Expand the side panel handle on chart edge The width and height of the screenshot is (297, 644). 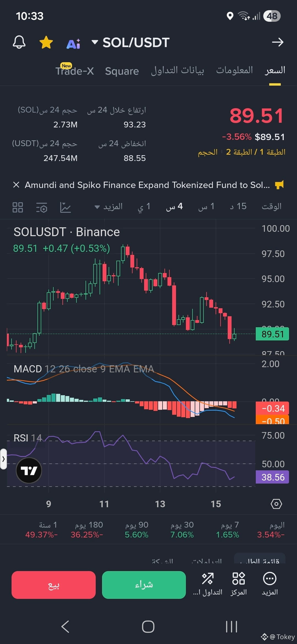click(3, 459)
